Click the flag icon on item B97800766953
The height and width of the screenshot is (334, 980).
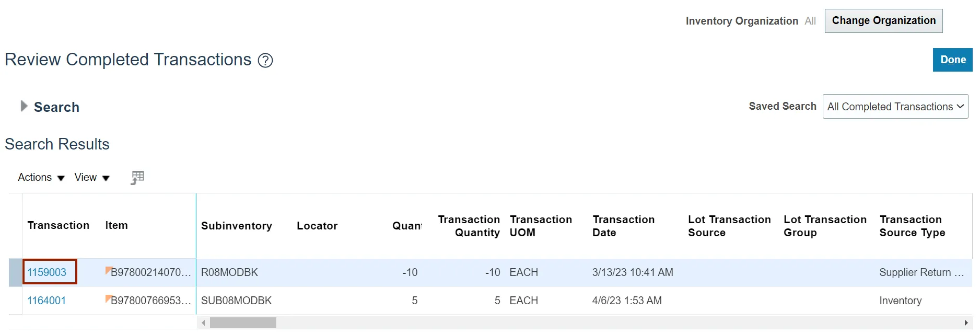pos(109,298)
